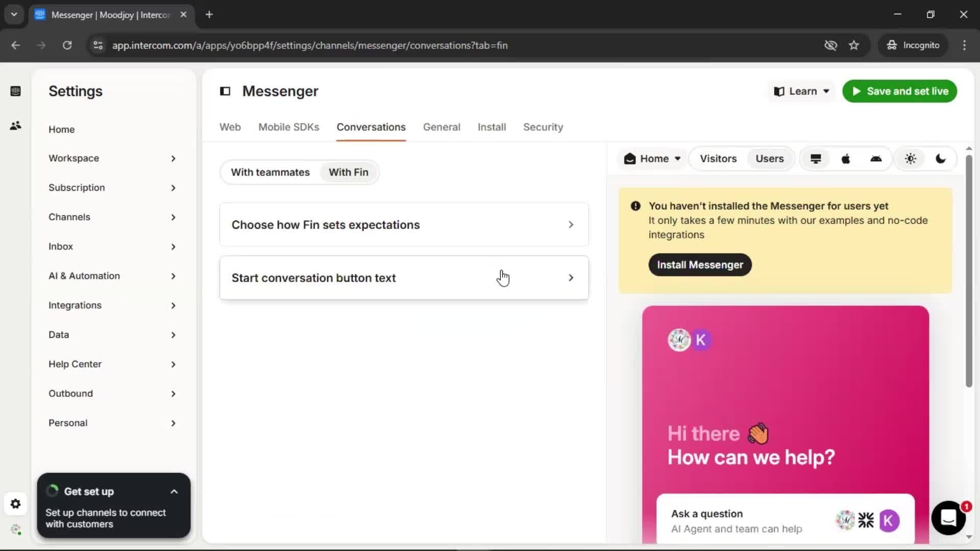980x551 pixels.
Task: Switch preview audience to Users
Action: coord(770,159)
